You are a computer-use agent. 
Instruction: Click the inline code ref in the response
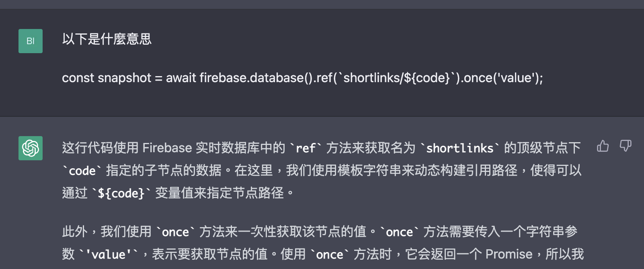pos(306,149)
